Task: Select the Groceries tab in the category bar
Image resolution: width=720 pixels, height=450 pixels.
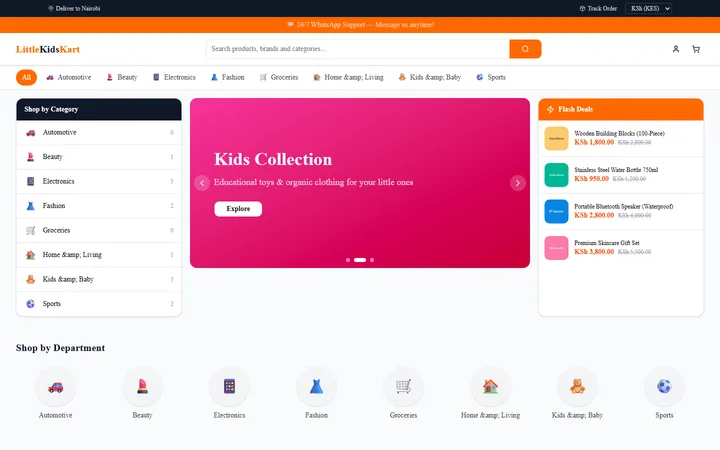Action: pos(279,77)
